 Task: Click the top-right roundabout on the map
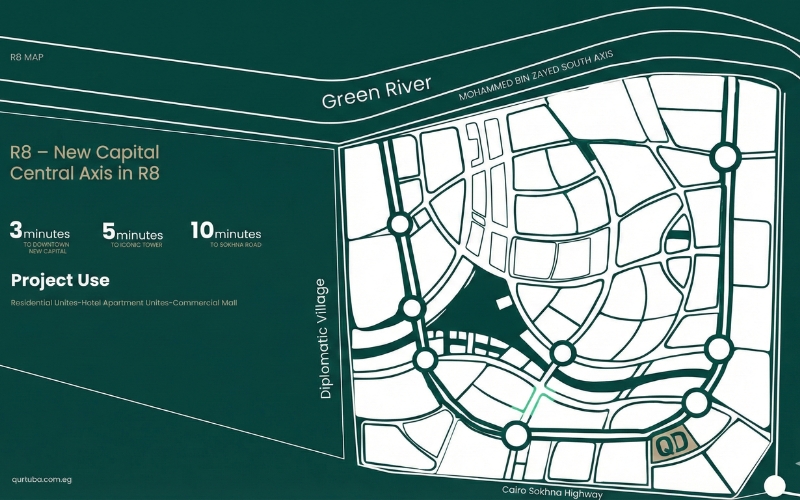pyautogui.click(x=723, y=158)
